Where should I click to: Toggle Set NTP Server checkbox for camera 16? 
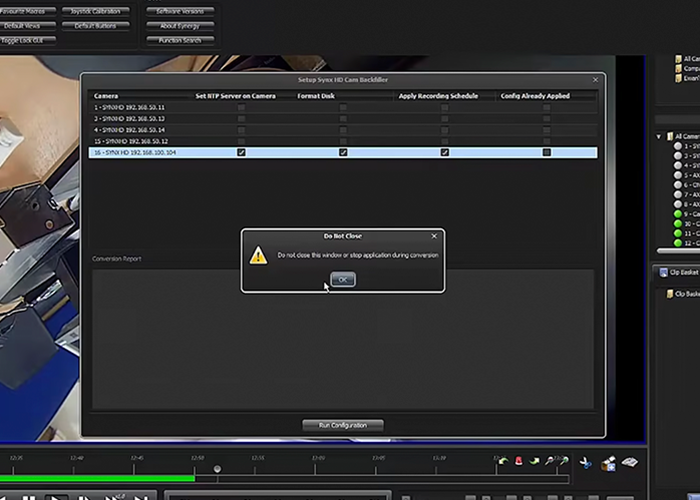coord(241,153)
